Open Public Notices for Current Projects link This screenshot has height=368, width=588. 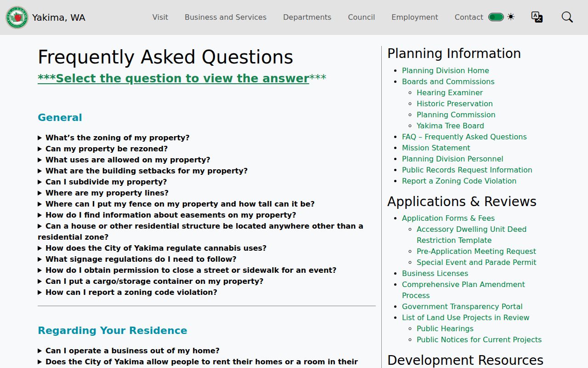click(479, 339)
